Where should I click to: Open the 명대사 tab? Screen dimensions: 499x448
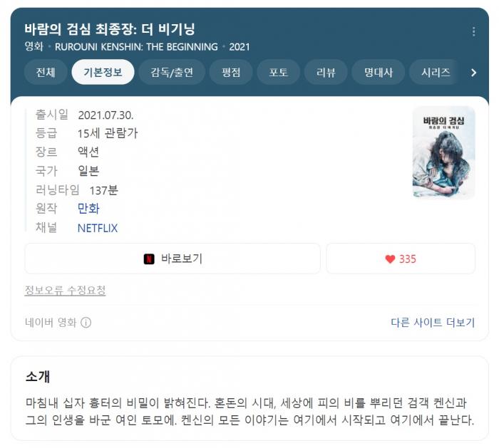tap(378, 72)
